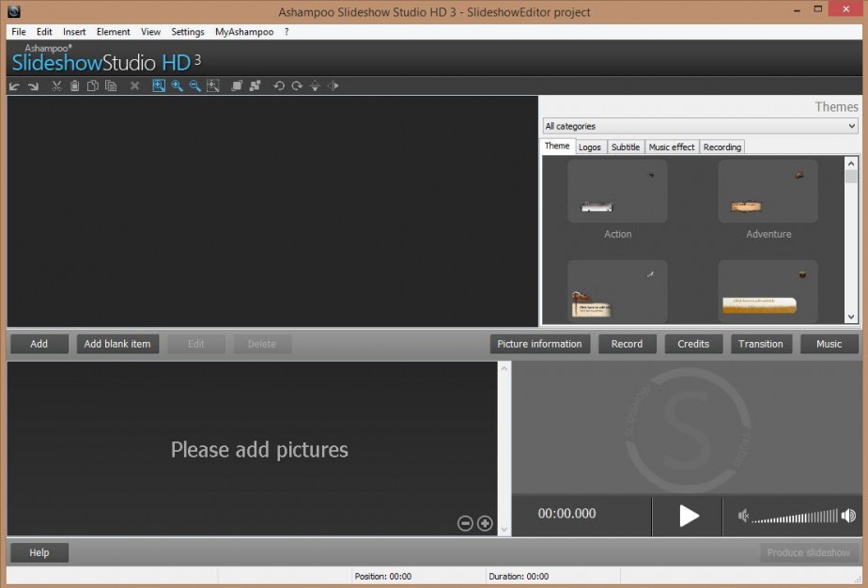The width and height of the screenshot is (868, 588).
Task: Click the Music button
Action: [829, 344]
